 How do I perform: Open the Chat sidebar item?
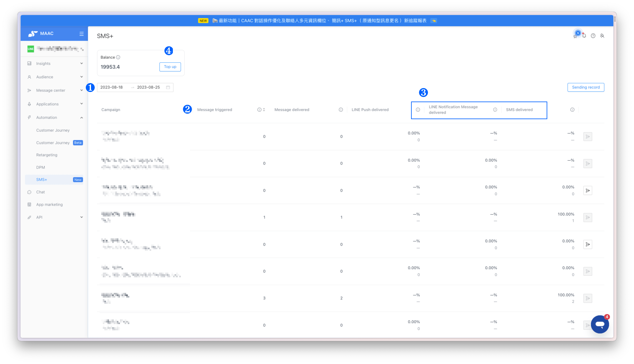pos(41,192)
